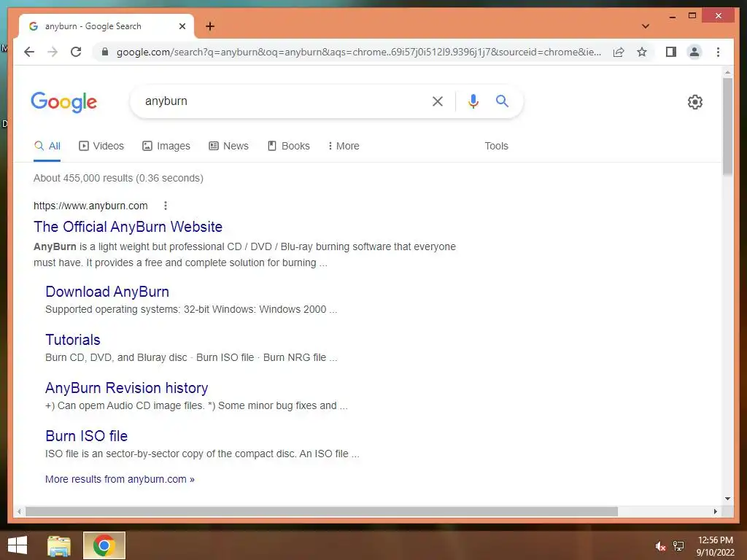Switch to the Videos tab

point(101,146)
